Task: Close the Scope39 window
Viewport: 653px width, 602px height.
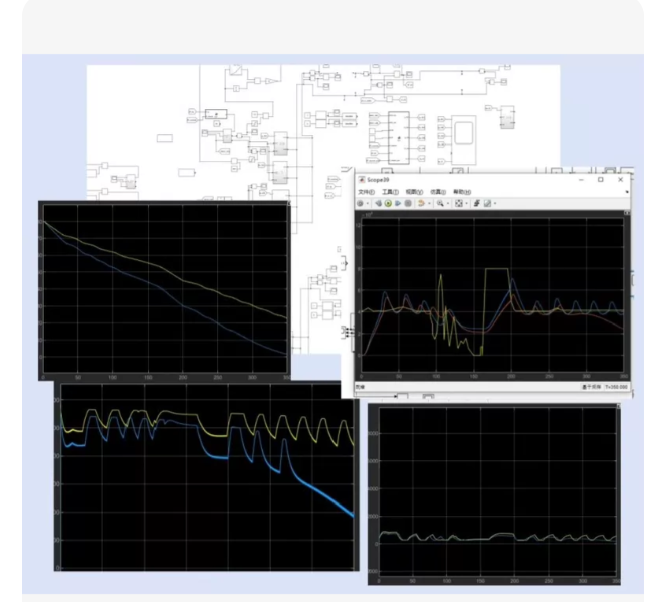Action: tap(621, 179)
